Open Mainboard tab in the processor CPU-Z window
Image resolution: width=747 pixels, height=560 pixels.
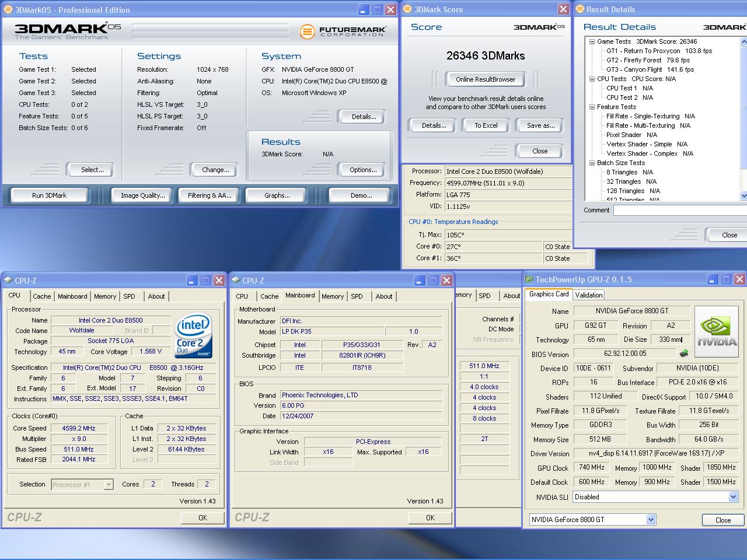(72, 296)
